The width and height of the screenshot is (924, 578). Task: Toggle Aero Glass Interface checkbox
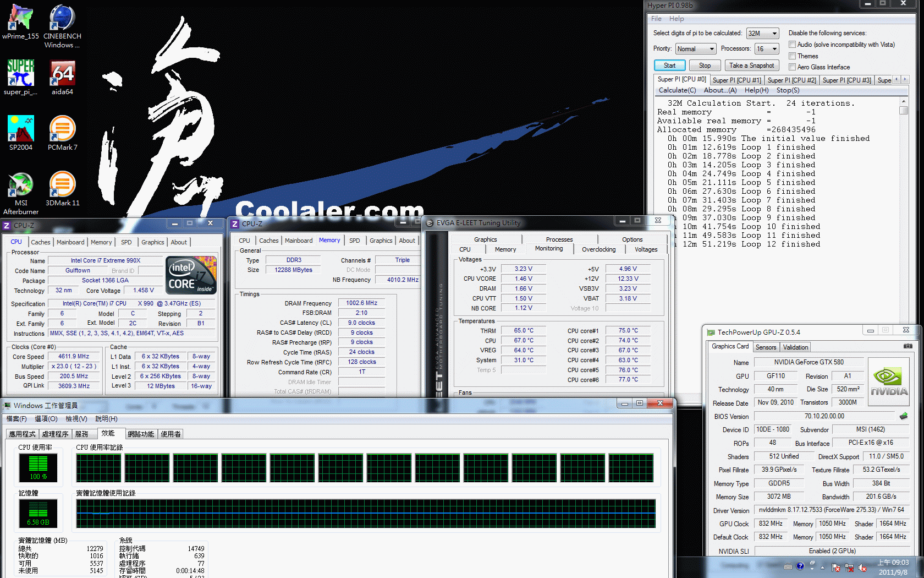click(x=793, y=67)
